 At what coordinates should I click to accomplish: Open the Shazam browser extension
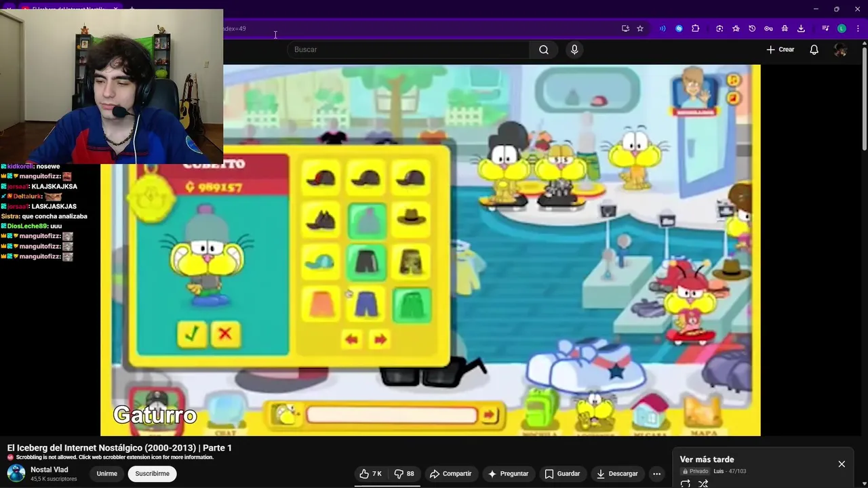tap(679, 28)
